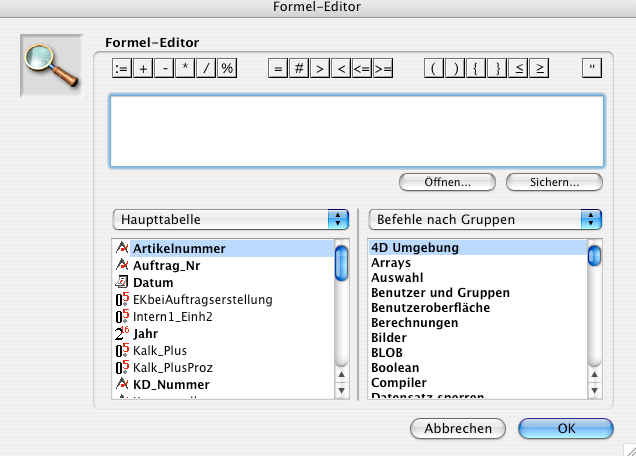636x456 pixels.
Task: Choose the 4D Umgebung command group
Action: tap(415, 248)
